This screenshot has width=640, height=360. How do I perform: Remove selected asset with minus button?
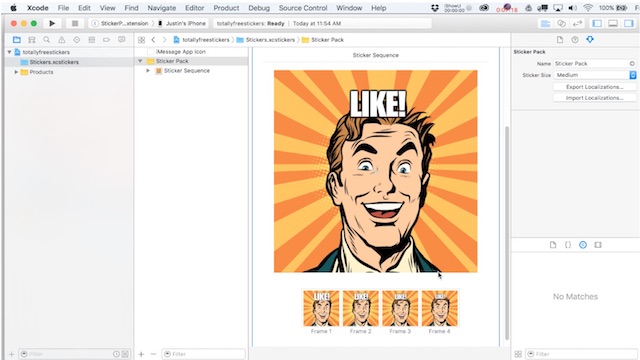(x=153, y=354)
